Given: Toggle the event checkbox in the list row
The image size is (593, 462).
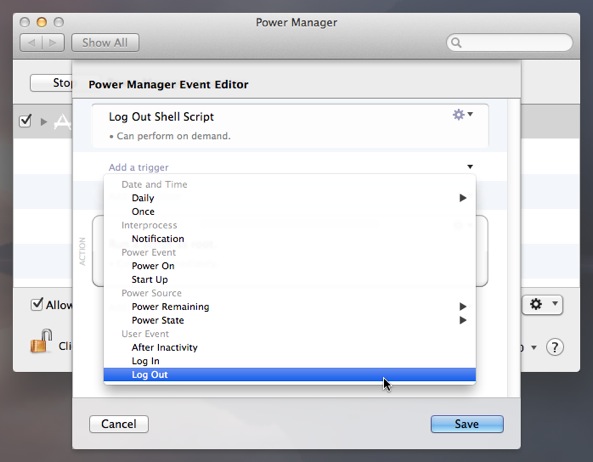Looking at the screenshot, I should pyautogui.click(x=25, y=121).
